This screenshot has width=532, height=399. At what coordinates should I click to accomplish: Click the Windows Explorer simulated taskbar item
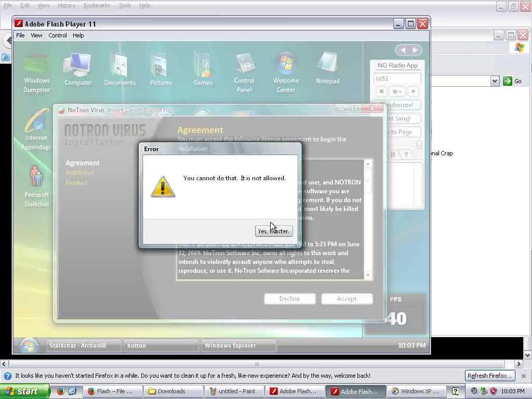pyautogui.click(x=238, y=345)
